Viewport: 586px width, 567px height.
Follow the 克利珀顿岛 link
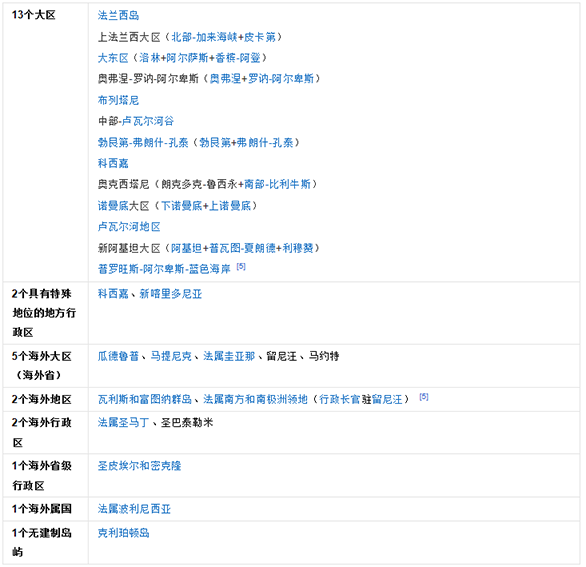[x=123, y=533]
